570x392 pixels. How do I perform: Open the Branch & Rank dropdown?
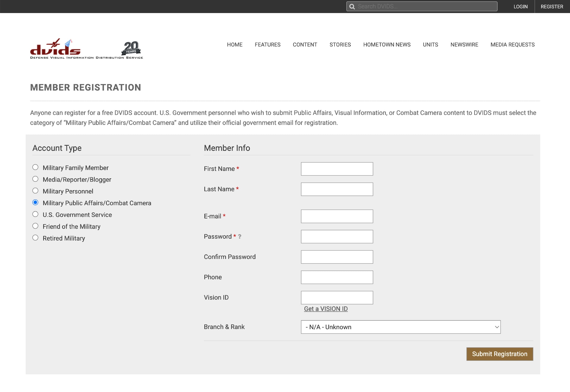click(x=400, y=327)
